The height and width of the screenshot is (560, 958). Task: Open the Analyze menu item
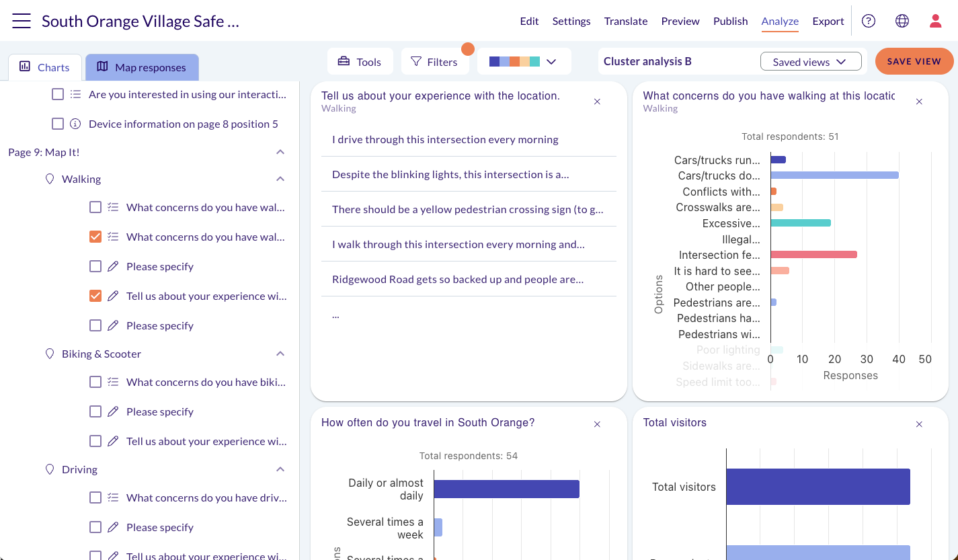click(780, 21)
